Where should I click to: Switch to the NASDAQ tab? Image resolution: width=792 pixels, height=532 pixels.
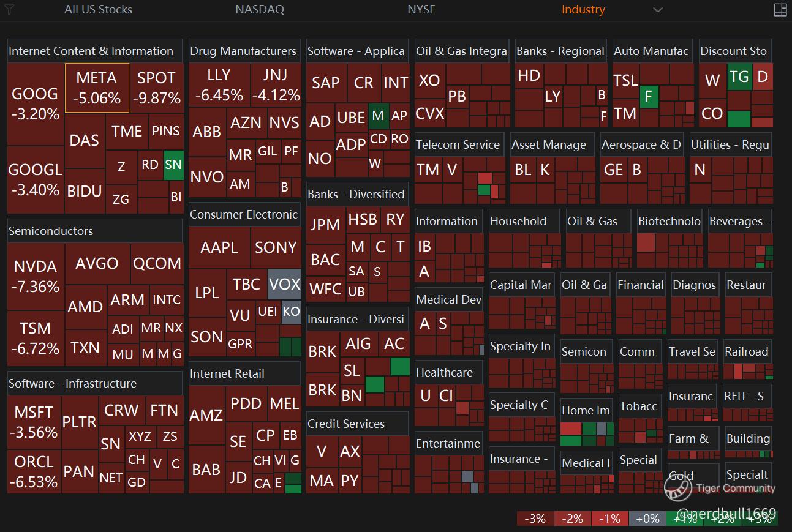point(260,10)
